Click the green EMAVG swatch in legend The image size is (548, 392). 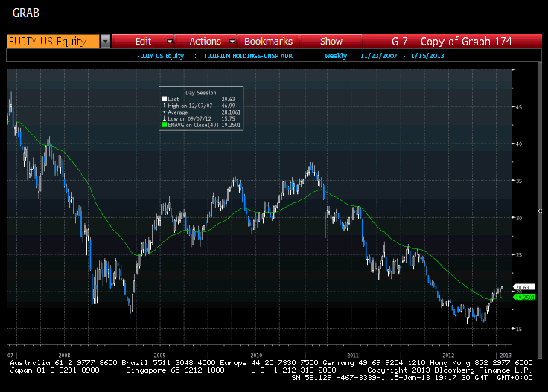(x=165, y=125)
